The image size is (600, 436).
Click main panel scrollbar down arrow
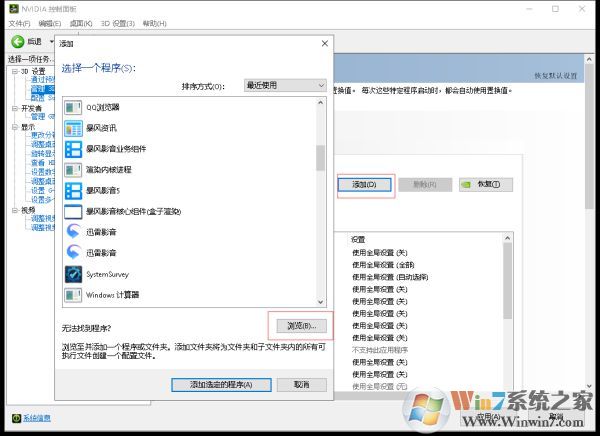[589, 386]
